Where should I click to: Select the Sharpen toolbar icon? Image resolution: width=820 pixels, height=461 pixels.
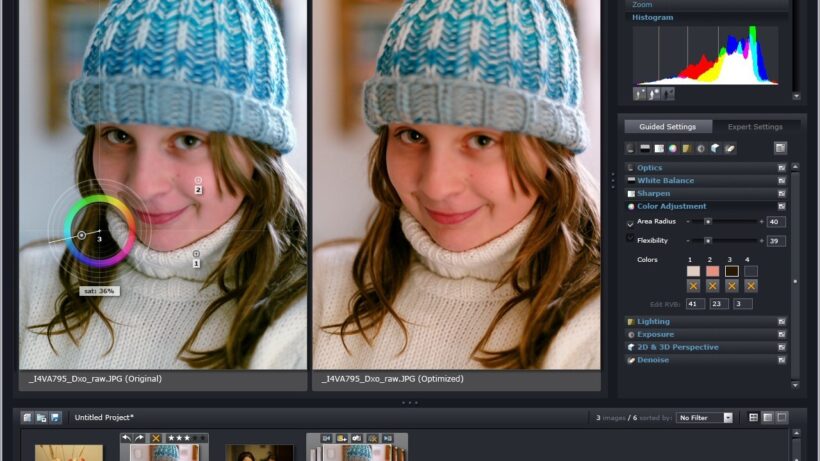(x=659, y=149)
